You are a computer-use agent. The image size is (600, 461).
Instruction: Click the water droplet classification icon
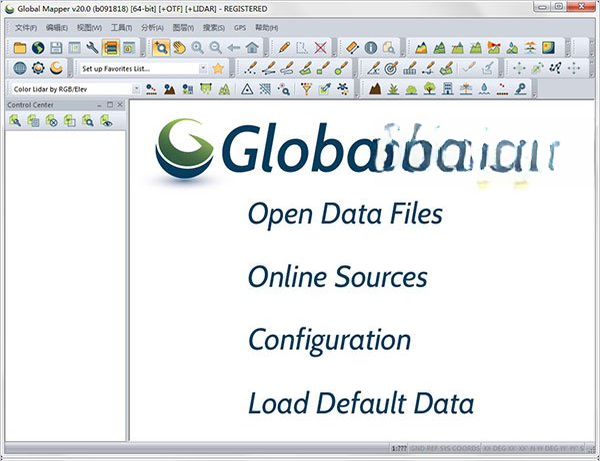(x=484, y=89)
